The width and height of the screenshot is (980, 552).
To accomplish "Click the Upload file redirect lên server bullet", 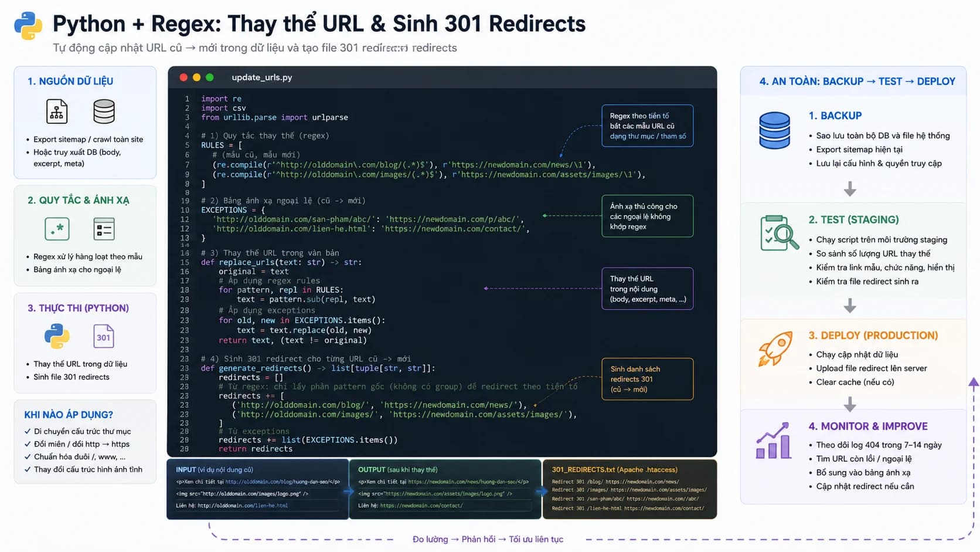I will pos(872,368).
